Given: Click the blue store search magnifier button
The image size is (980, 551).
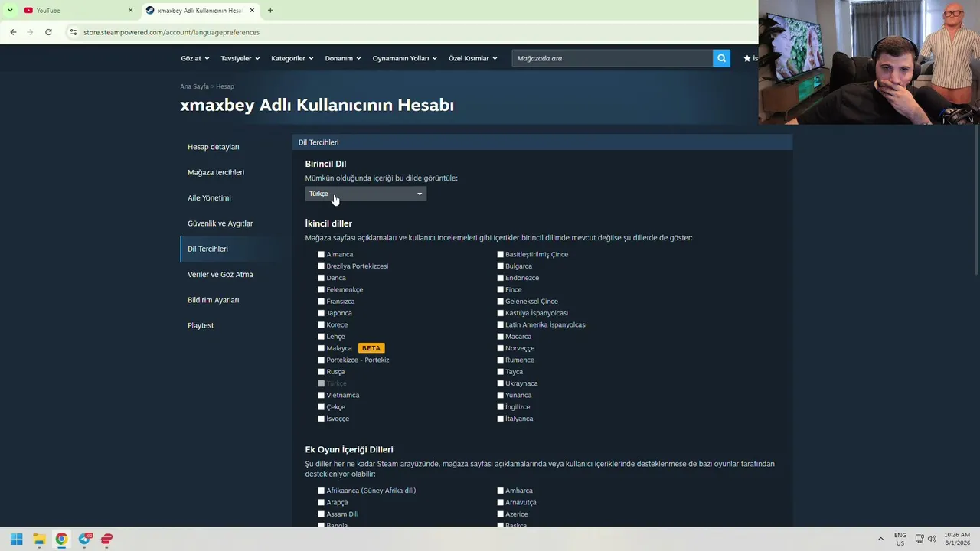Looking at the screenshot, I should [721, 58].
